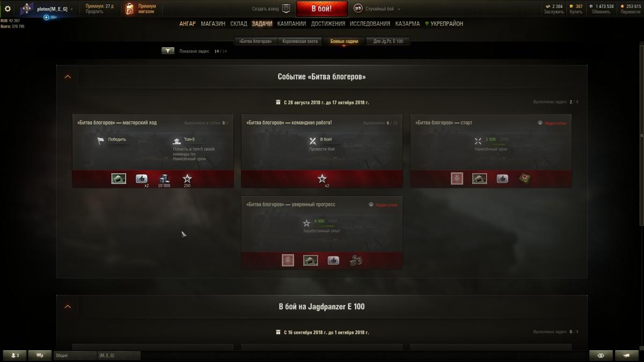Click the star x2 reward icon

[322, 179]
